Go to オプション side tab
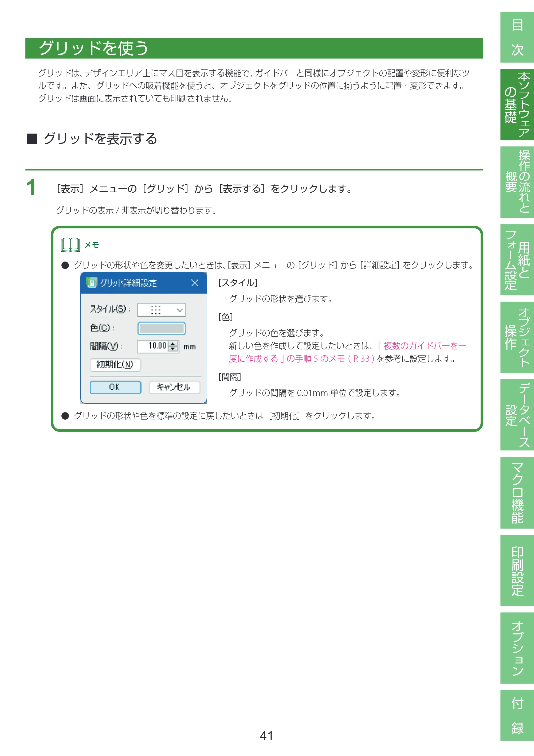The width and height of the screenshot is (534, 756). click(x=517, y=648)
